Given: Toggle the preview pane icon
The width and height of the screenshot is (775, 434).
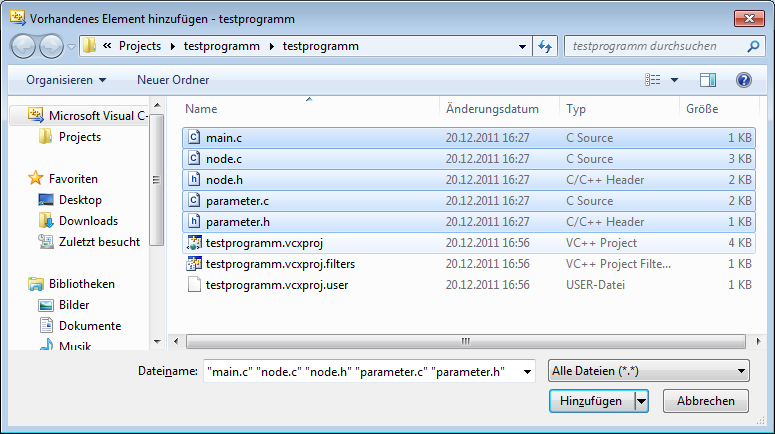Looking at the screenshot, I should pos(708,80).
